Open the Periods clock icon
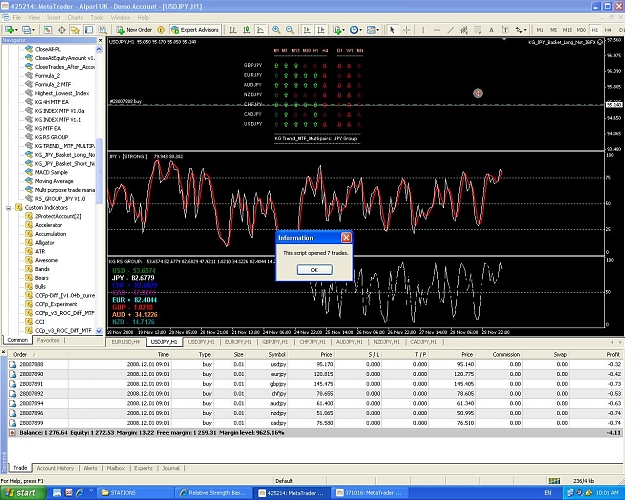Image resolution: width=625 pixels, height=500 pixels. [354, 30]
